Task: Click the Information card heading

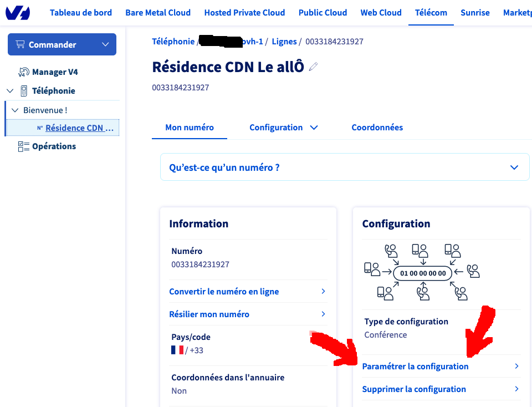Action: point(199,223)
